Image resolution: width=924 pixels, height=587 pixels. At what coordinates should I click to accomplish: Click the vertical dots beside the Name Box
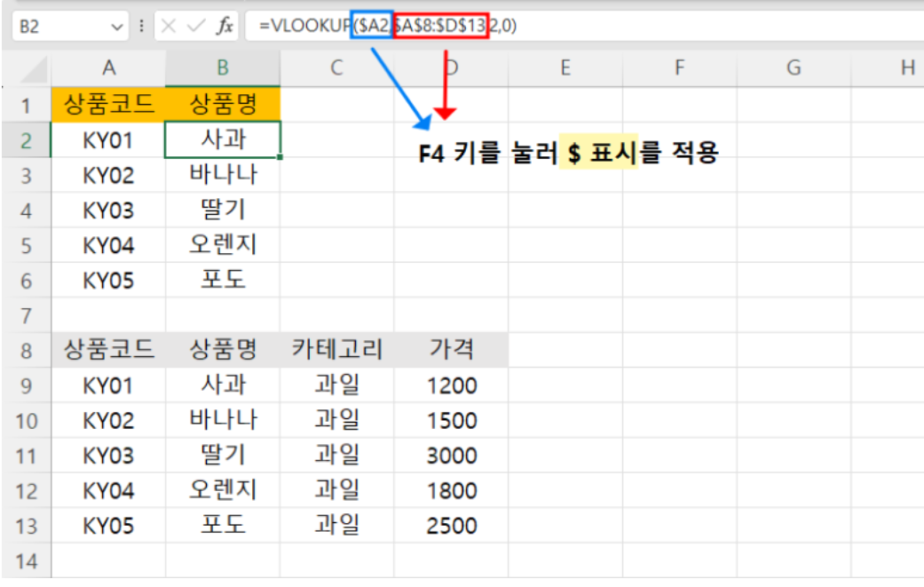(142, 27)
